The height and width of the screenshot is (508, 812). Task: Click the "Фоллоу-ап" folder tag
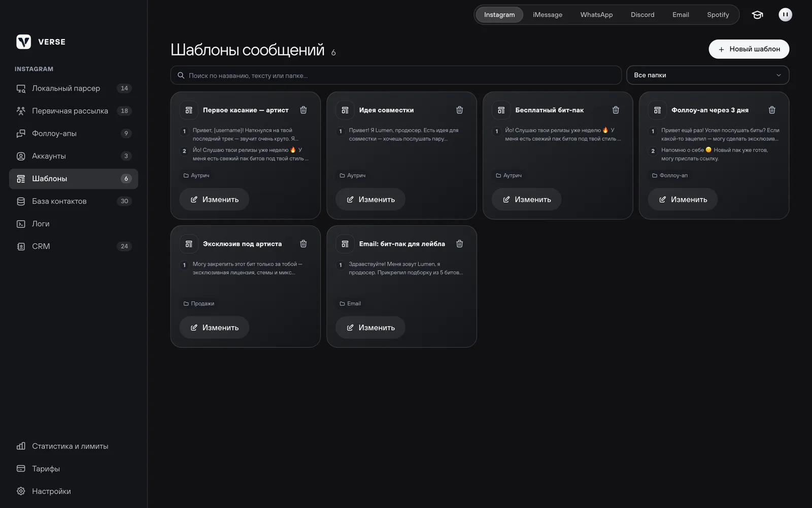coord(670,175)
